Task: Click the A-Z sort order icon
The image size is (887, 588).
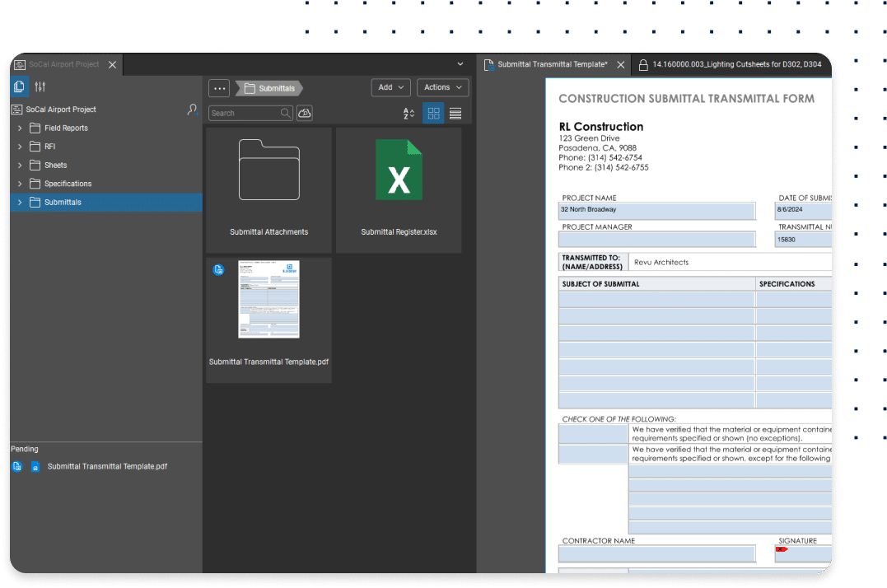Action: click(x=408, y=114)
